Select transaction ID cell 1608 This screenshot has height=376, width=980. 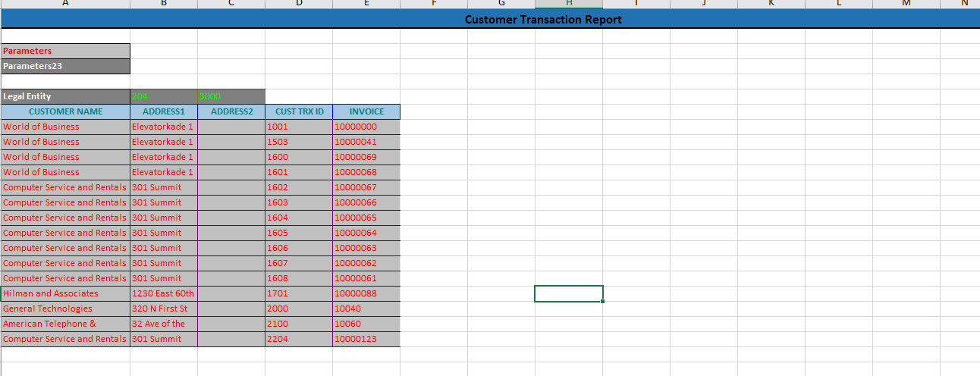pyautogui.click(x=299, y=278)
